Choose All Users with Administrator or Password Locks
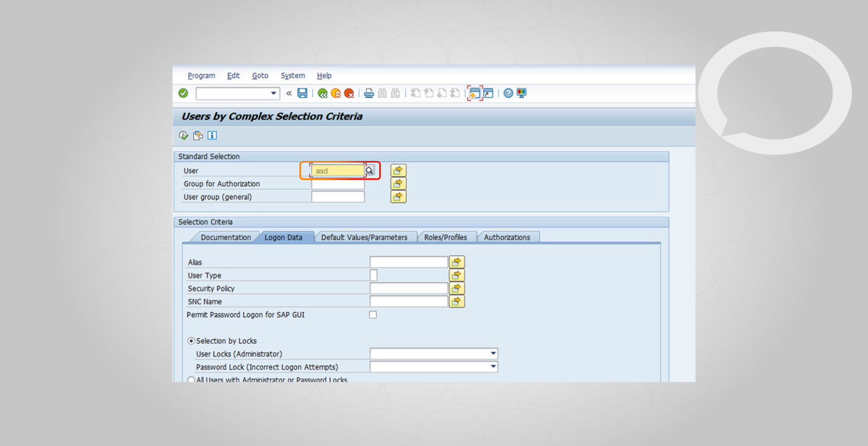 click(x=191, y=380)
